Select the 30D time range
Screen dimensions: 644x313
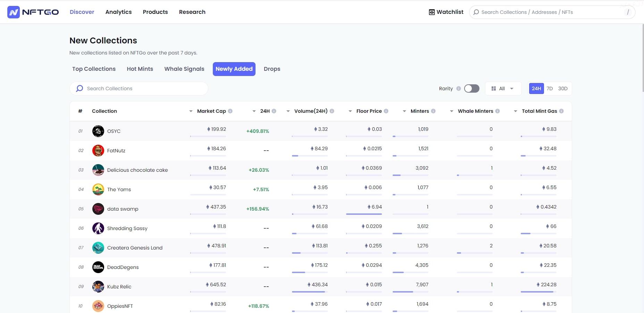point(563,88)
